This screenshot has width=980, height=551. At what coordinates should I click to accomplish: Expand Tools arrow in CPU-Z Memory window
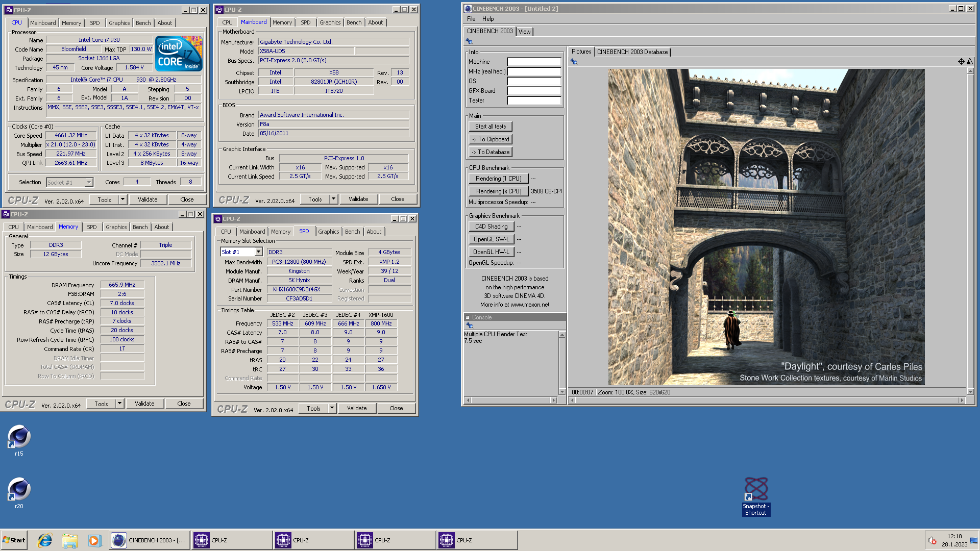click(x=119, y=404)
